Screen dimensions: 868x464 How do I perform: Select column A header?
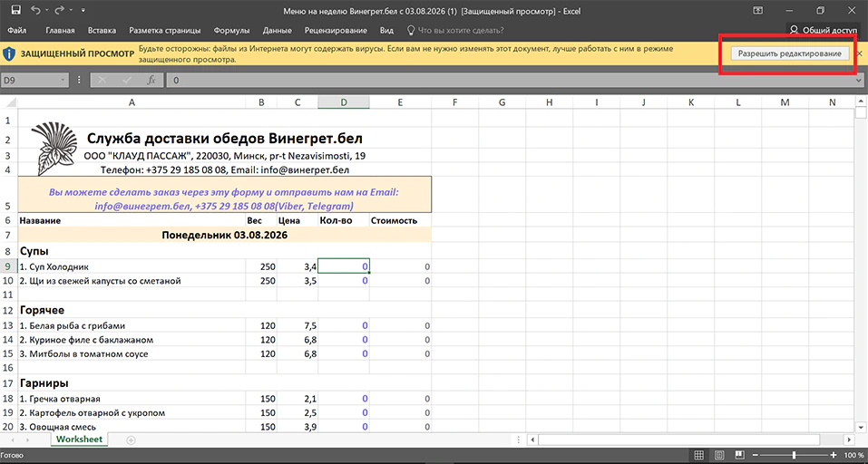point(132,102)
